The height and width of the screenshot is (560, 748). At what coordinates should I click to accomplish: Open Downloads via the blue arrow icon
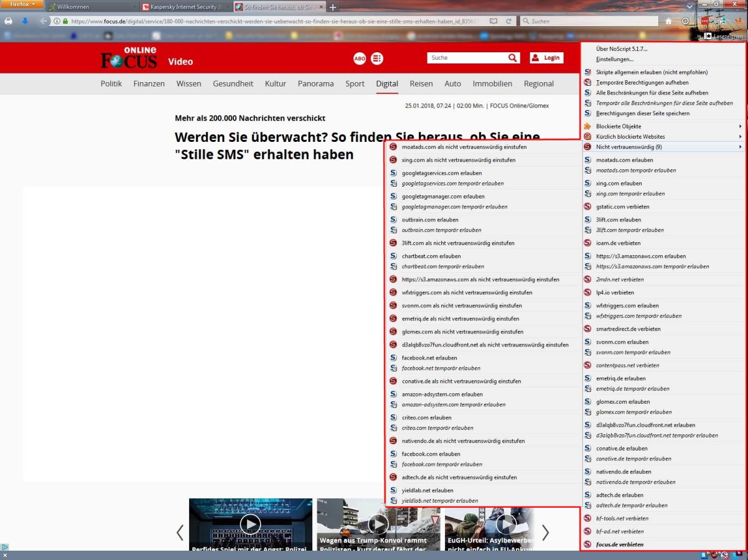(24, 21)
